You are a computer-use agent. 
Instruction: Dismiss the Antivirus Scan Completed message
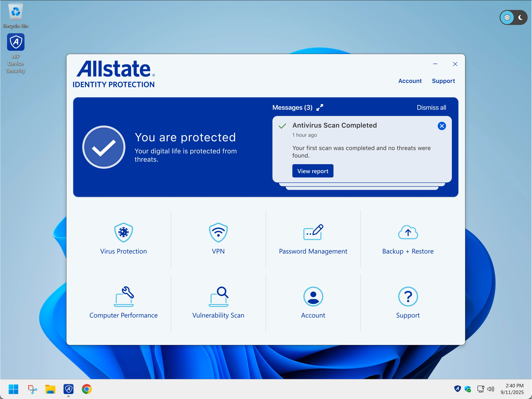point(442,126)
